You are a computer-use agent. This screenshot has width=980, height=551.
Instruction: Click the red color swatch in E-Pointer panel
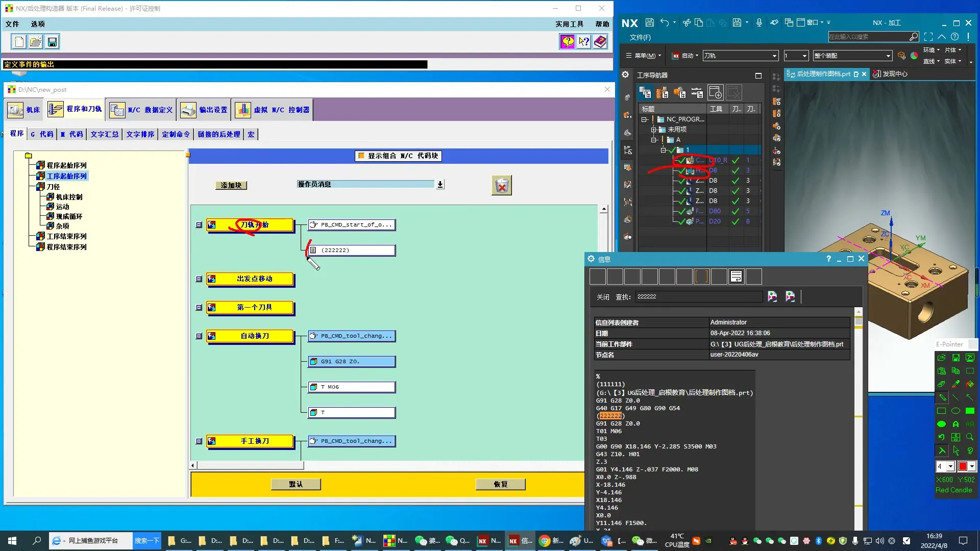(963, 466)
